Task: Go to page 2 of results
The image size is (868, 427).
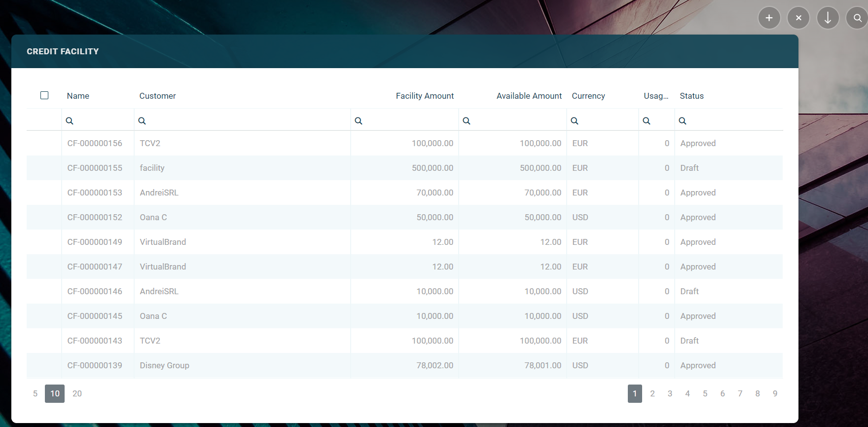Action: [x=652, y=393]
